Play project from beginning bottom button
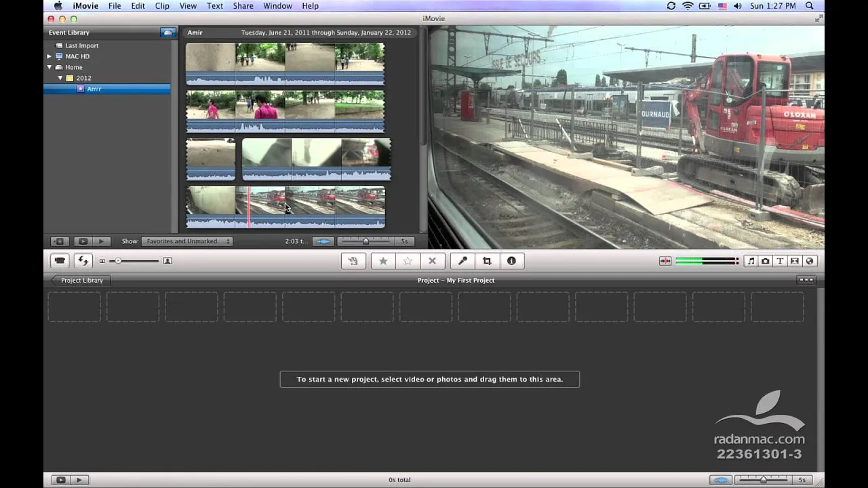This screenshot has width=868, height=488. pos(79,480)
